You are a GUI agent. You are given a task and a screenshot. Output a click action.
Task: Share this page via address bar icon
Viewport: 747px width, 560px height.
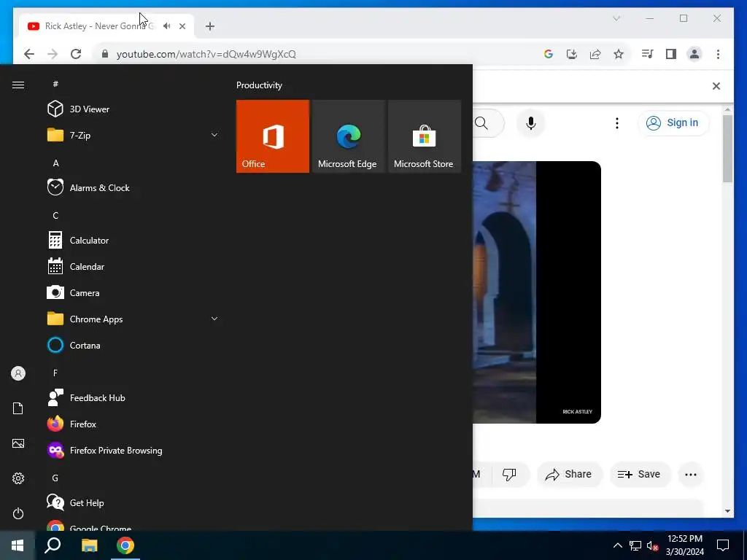coord(595,54)
